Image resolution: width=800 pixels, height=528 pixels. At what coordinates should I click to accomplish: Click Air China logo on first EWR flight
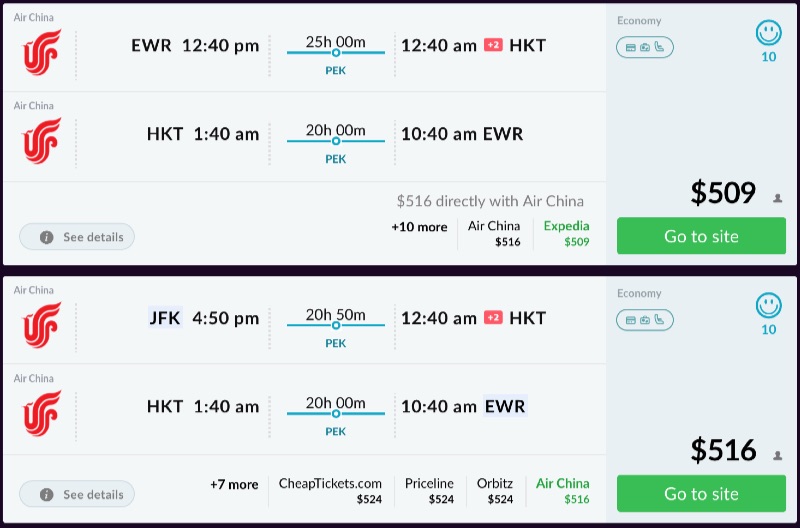42,51
